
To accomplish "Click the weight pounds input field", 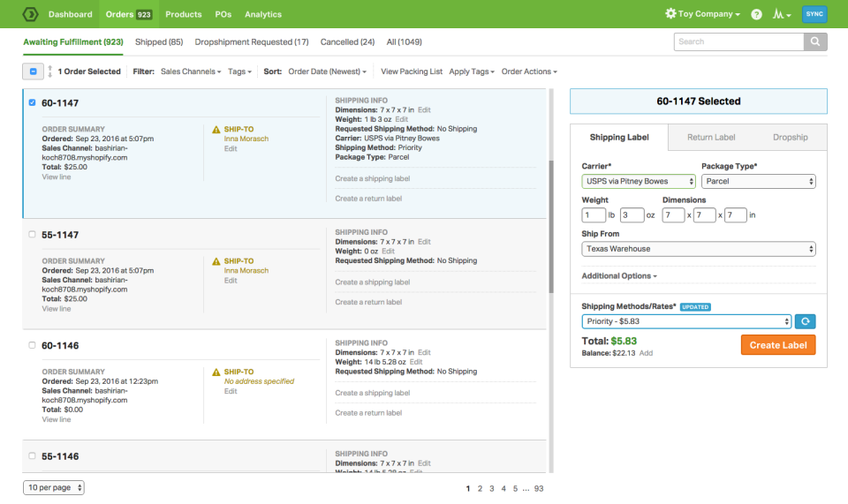I will coord(594,215).
